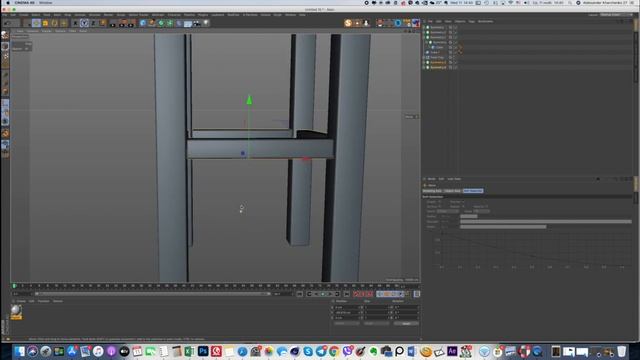The height and width of the screenshot is (360, 640).
Task: Click the Render View icon
Action: [x=113, y=23]
